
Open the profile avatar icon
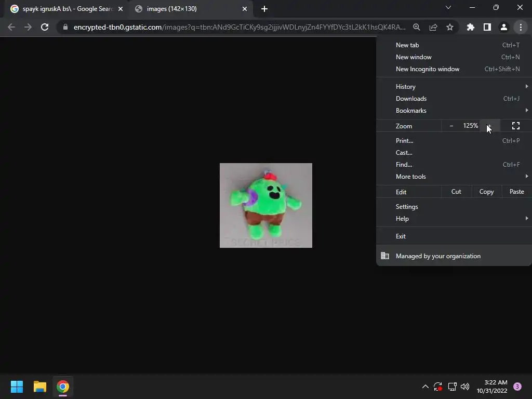click(x=504, y=27)
